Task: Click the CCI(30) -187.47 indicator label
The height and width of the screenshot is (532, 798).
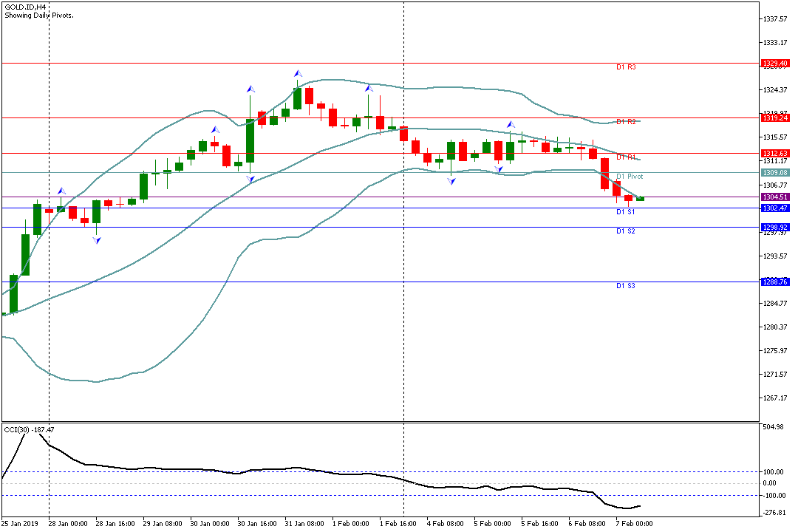Action: click(29, 430)
